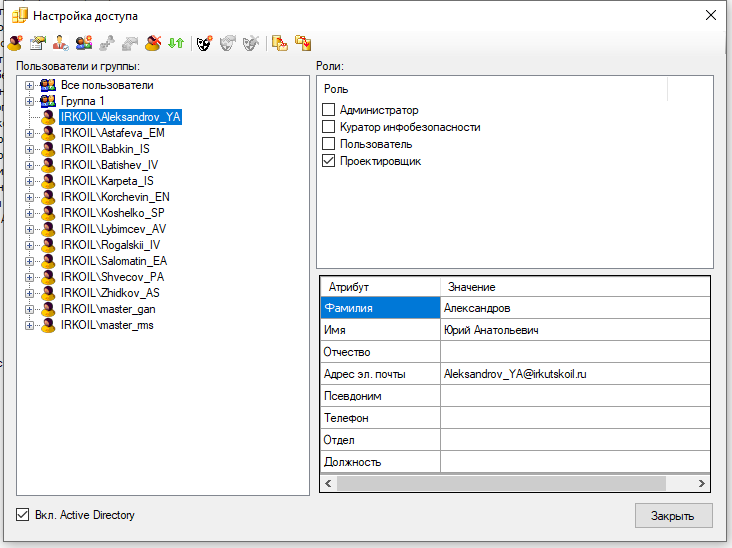Click the user icon beside IRKOIL\Astafeva_EM

pos(48,133)
